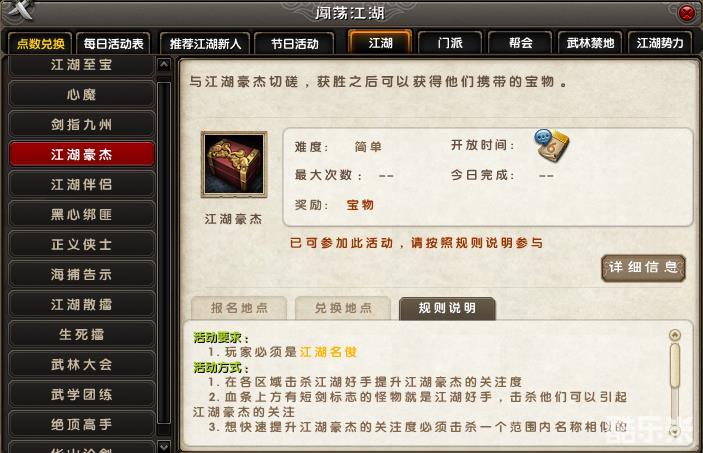Viewport: 703px width, 453px height.
Task: Select the 点数兑换 tab
Action: [x=40, y=44]
